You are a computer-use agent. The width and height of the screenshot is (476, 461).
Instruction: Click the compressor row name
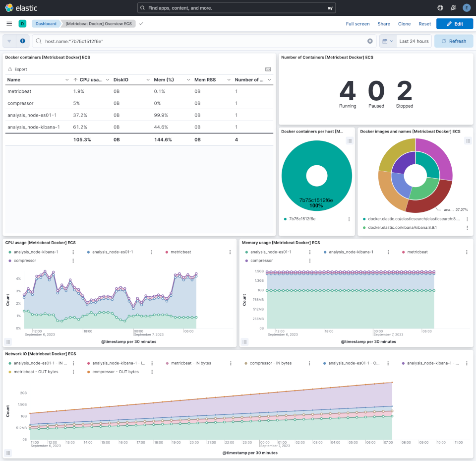[x=20, y=103]
